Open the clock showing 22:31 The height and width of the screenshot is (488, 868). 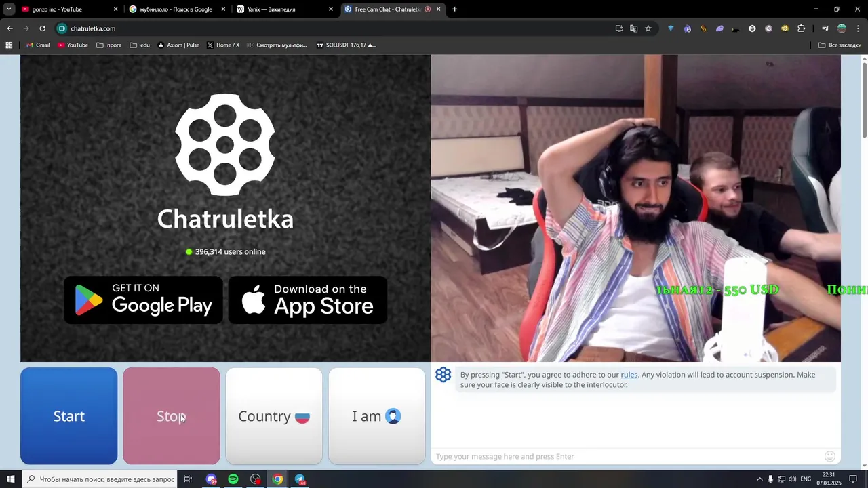pos(829,479)
